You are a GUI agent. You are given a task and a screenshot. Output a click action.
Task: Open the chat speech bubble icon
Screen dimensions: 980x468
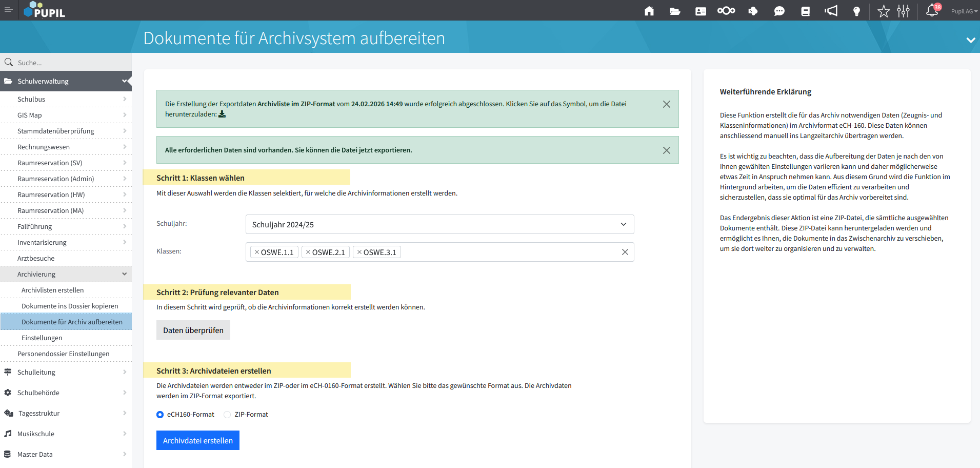(779, 11)
